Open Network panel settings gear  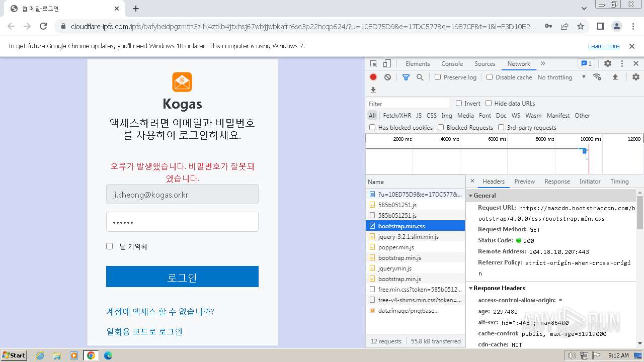click(636, 77)
